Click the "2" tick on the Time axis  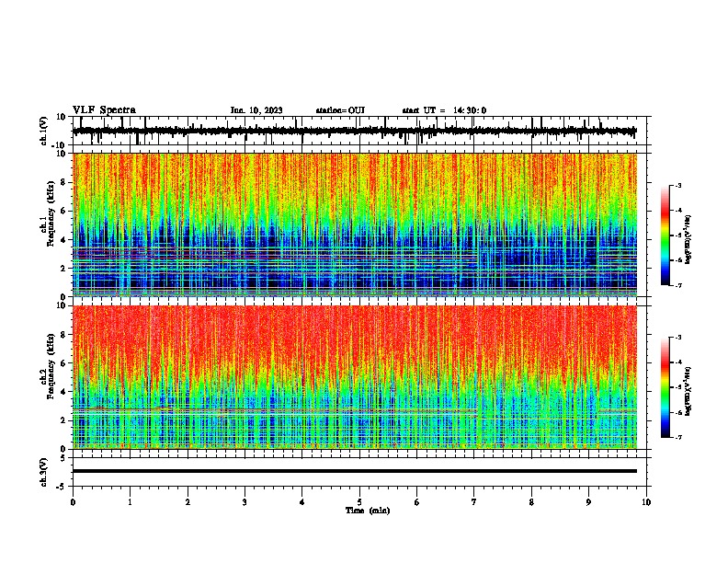click(x=188, y=502)
